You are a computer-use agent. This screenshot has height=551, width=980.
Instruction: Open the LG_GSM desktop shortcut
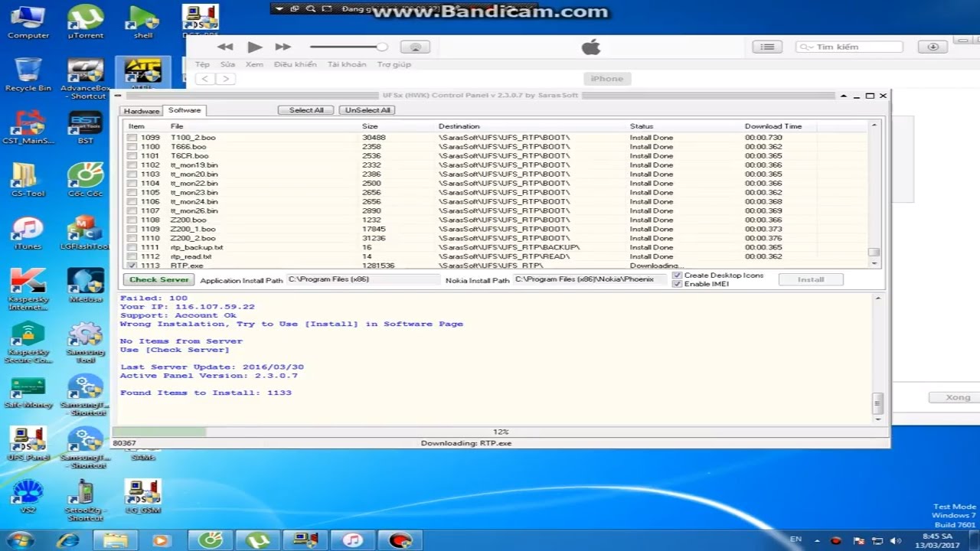[x=143, y=496]
